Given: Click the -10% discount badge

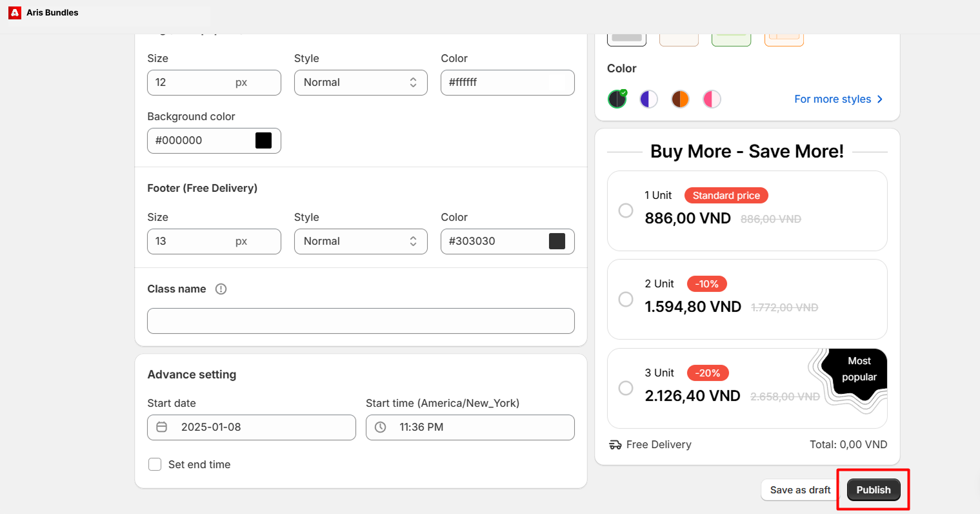Looking at the screenshot, I should point(707,283).
